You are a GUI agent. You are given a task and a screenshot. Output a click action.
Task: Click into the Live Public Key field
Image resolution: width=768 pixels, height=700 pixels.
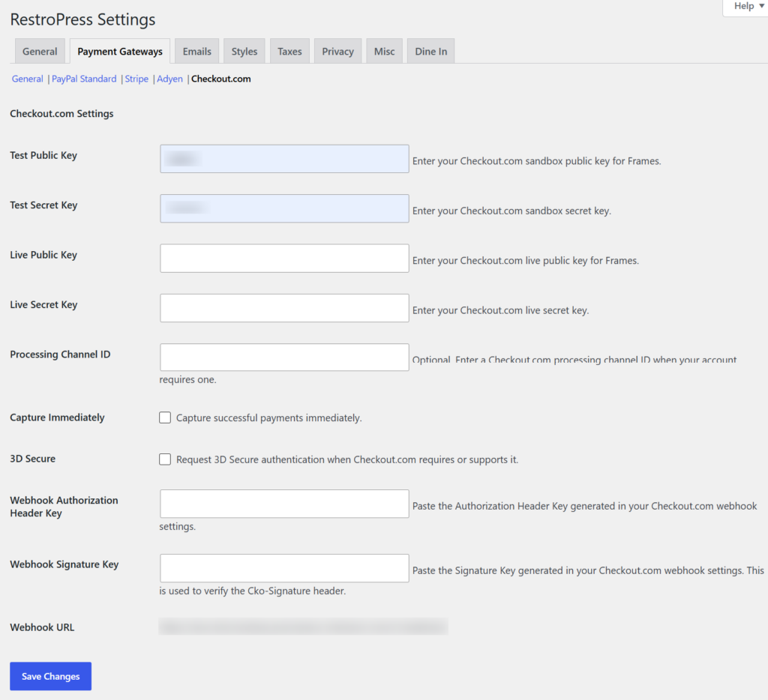tap(284, 259)
